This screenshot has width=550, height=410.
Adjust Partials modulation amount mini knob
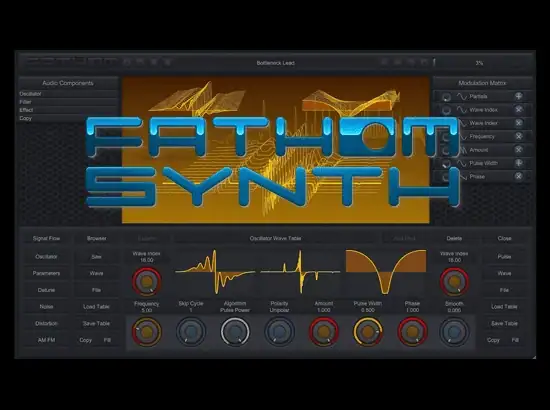(446, 97)
